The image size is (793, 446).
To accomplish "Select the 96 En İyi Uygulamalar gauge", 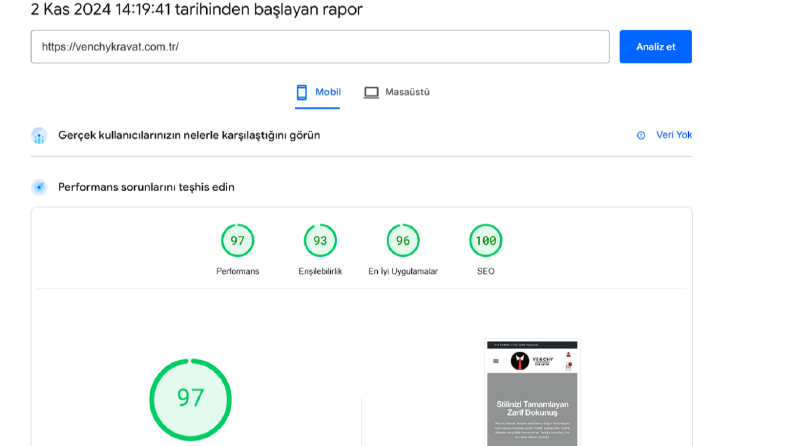I will [403, 240].
